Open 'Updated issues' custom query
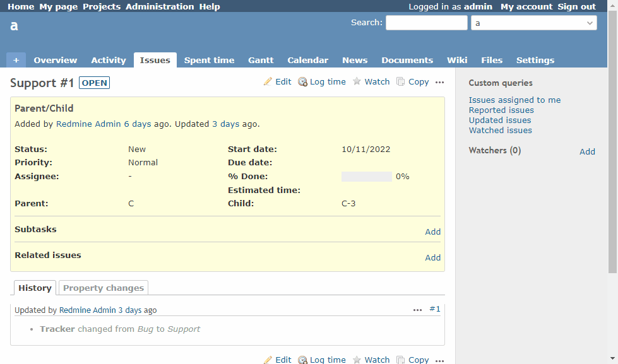The width and height of the screenshot is (618, 364). pos(500,120)
